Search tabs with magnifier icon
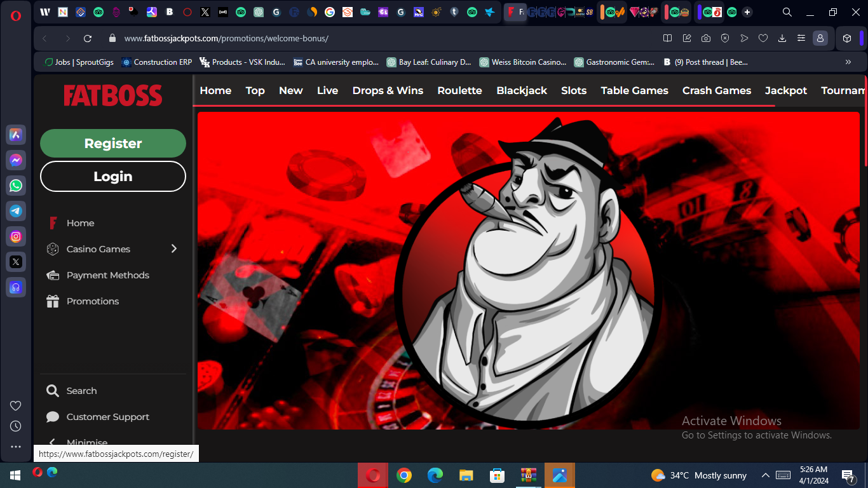The width and height of the screenshot is (868, 488). pos(787,12)
